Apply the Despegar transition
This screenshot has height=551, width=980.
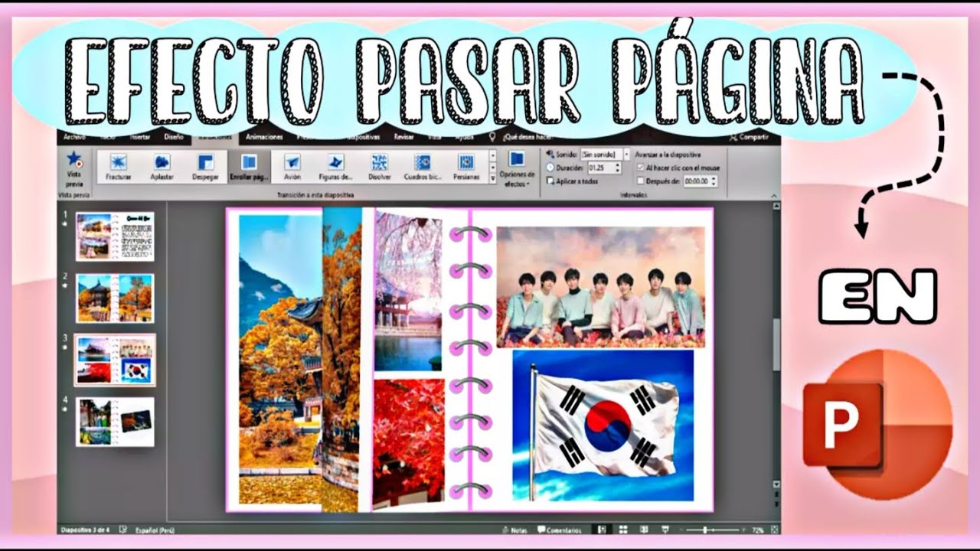pos(205,167)
